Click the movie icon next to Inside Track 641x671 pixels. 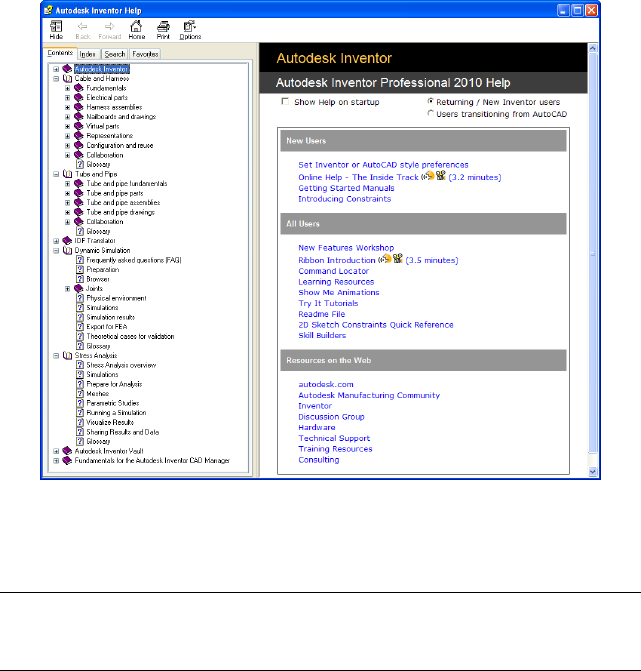click(x=441, y=175)
